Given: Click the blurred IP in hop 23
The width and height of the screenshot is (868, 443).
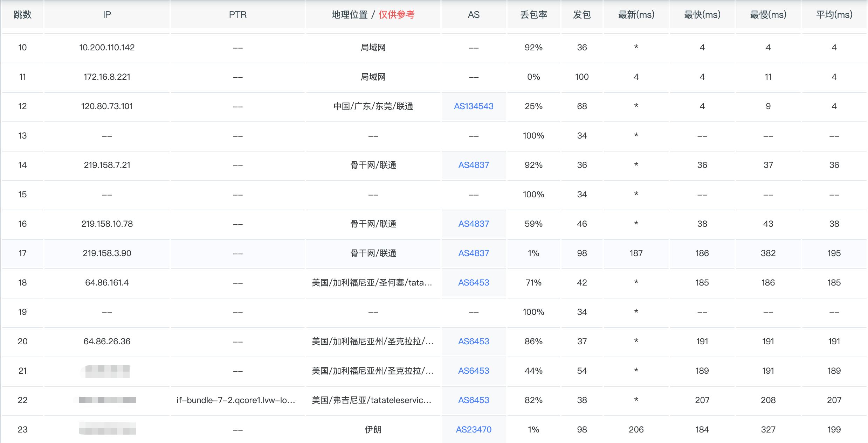Looking at the screenshot, I should (x=107, y=429).
